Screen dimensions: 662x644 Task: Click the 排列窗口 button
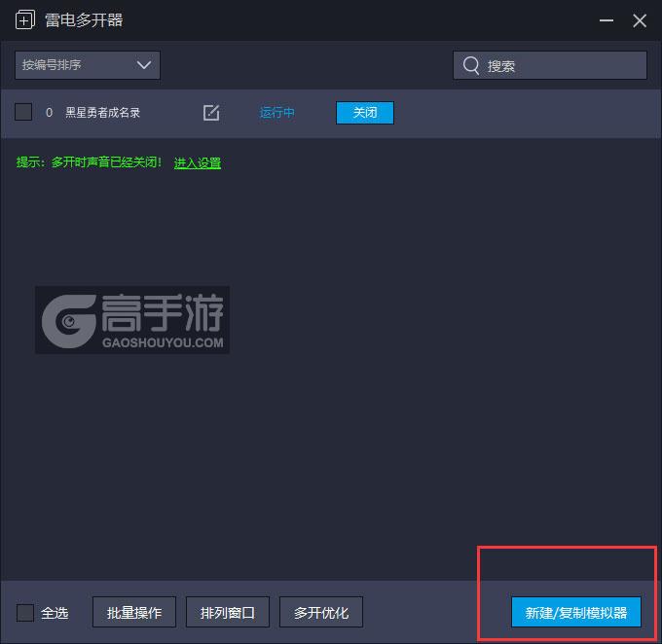click(x=228, y=612)
